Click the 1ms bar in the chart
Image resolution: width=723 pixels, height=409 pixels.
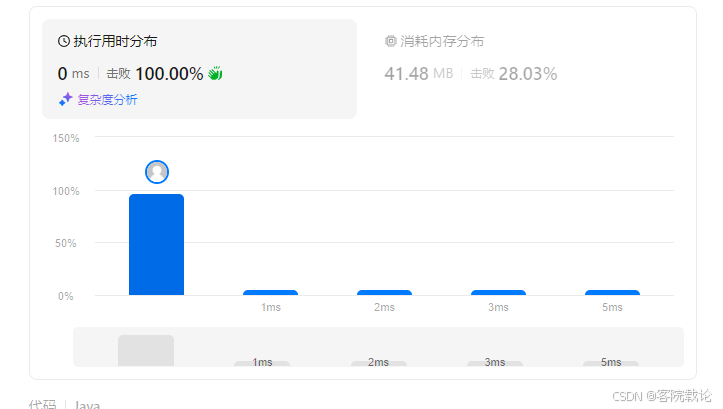coord(270,292)
